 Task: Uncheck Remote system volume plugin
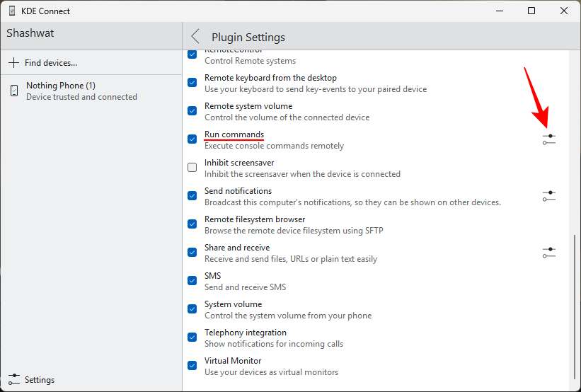pyautogui.click(x=192, y=111)
